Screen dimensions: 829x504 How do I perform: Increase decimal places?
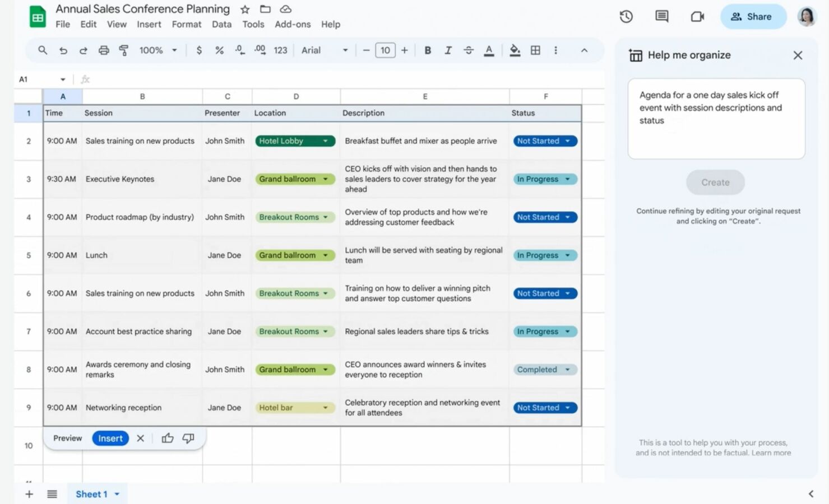coord(260,50)
